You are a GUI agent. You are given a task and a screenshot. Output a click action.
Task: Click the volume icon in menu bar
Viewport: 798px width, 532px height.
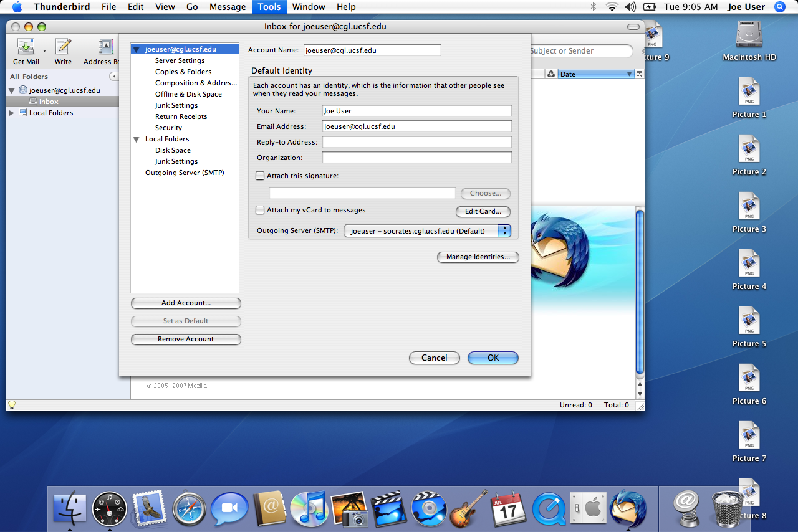pos(630,7)
